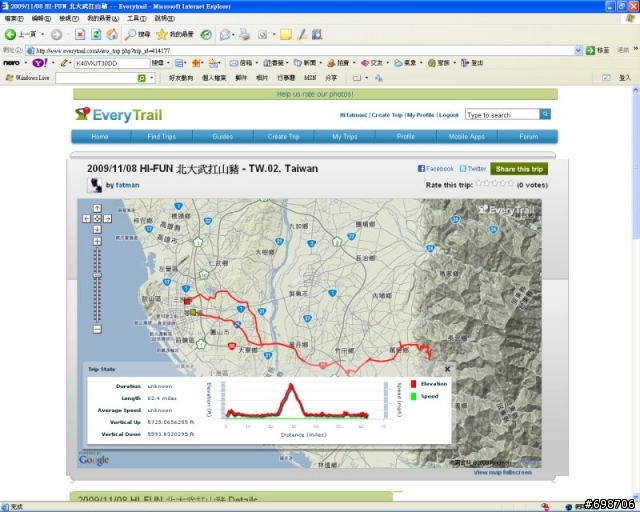This screenshot has width=640, height=512.
Task: Pan the map right with arrow control
Action: pyautogui.click(x=108, y=219)
